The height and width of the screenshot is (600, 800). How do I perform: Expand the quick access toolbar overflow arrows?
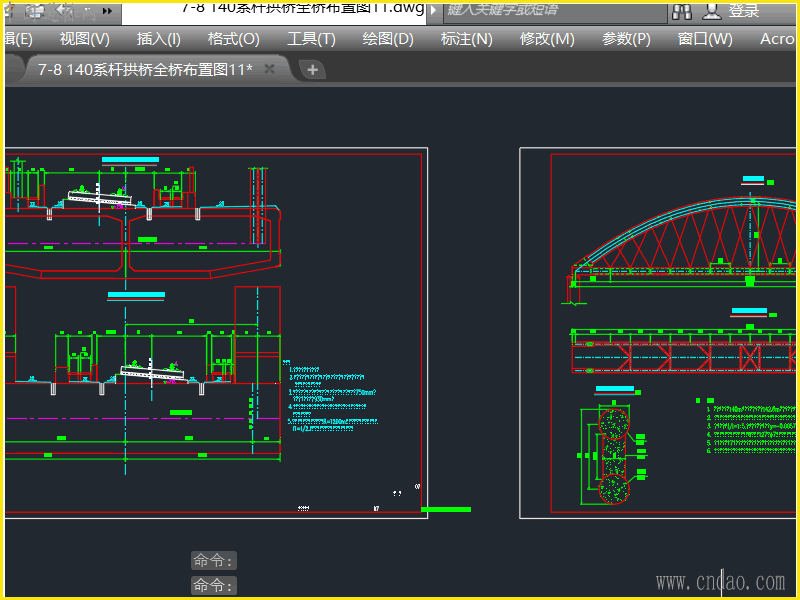pyautogui.click(x=107, y=11)
